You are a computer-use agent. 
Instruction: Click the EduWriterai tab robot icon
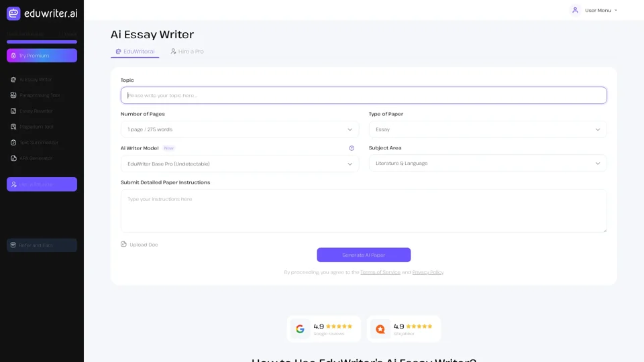tap(118, 52)
